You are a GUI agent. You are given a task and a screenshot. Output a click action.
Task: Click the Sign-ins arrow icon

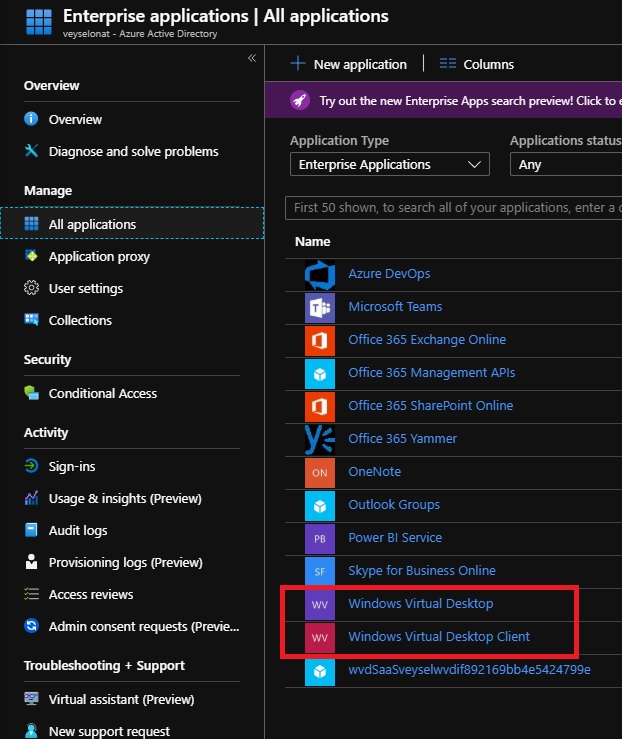[31, 466]
